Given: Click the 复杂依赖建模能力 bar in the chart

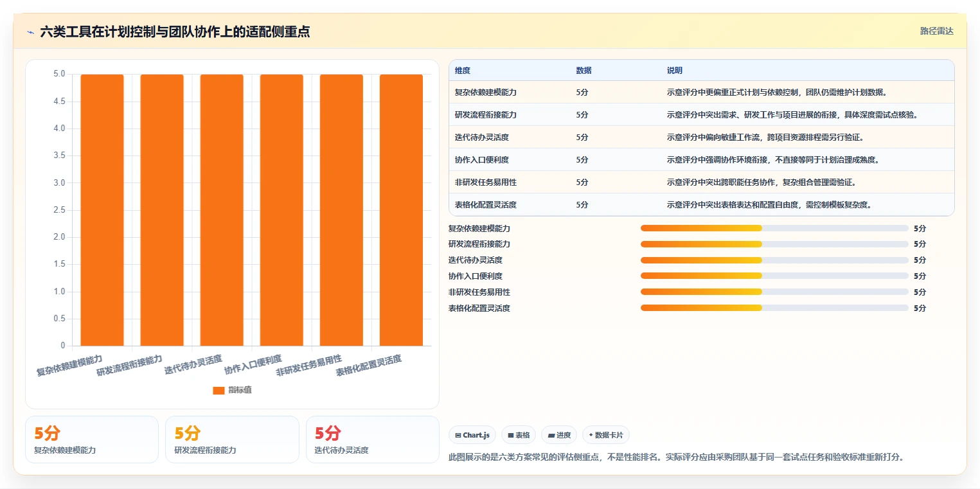Looking at the screenshot, I should click(102, 210).
